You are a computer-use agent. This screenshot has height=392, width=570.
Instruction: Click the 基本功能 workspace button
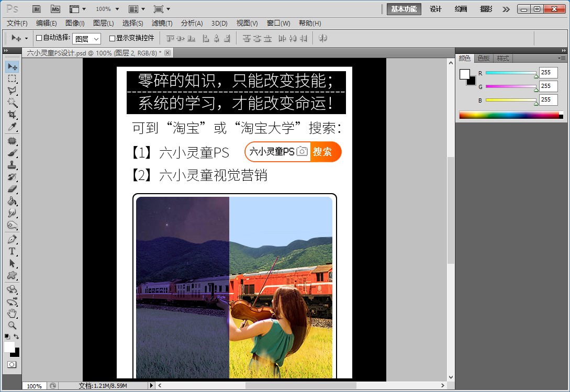click(403, 9)
